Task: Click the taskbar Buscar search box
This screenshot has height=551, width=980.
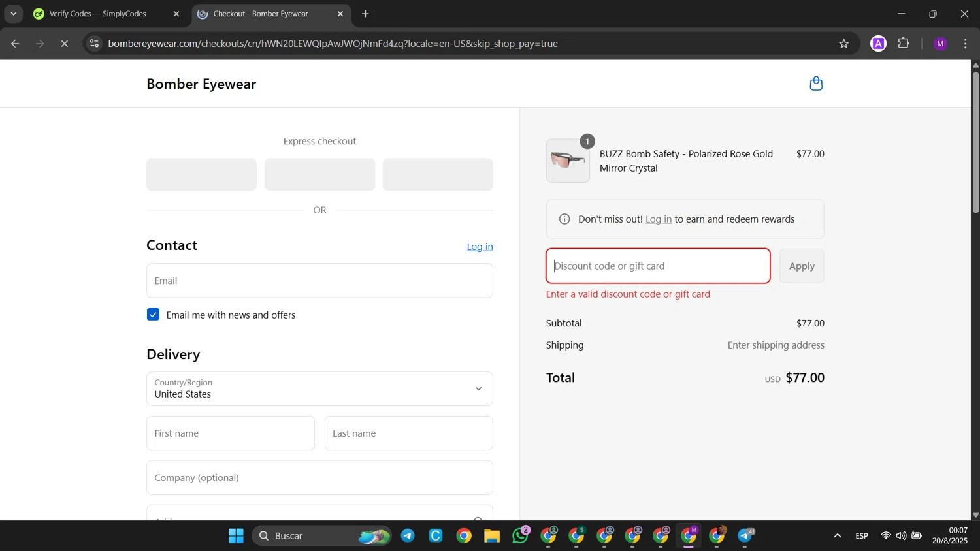Action: [321, 536]
